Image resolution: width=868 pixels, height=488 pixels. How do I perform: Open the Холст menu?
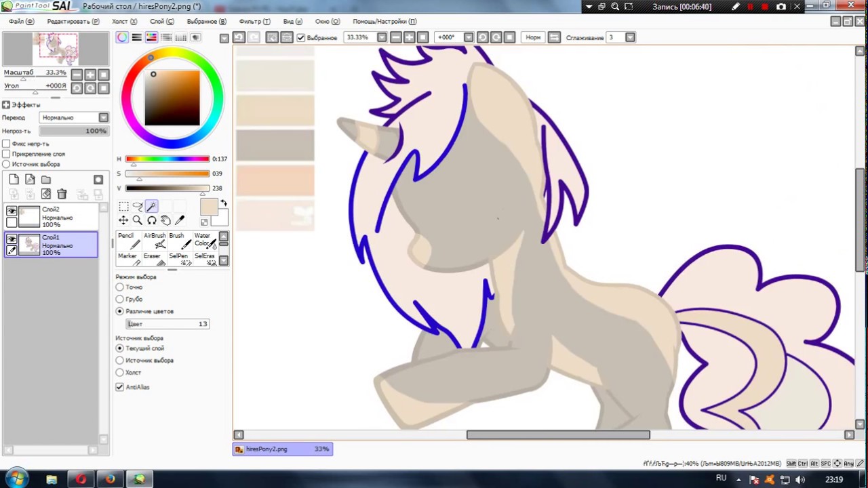(124, 22)
